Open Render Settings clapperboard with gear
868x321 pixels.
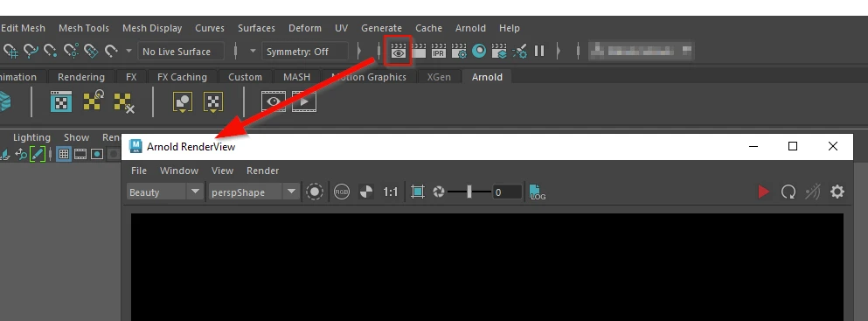point(459,52)
